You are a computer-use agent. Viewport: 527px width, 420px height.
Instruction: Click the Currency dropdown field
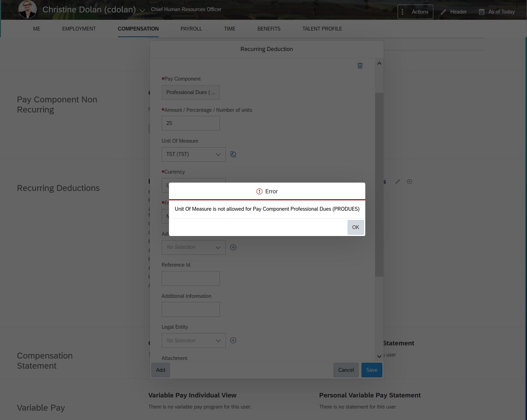pyautogui.click(x=194, y=180)
